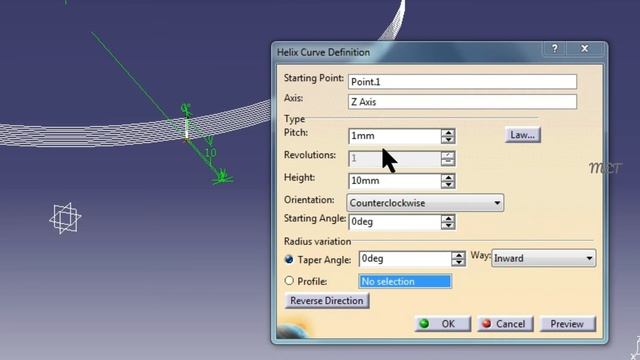Decrease Height with the down spinner arrow
The image size is (640, 360).
point(448,184)
